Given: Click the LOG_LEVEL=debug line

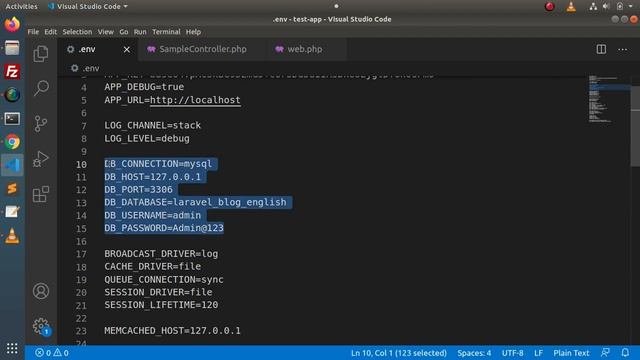Looking at the screenshot, I should (x=147, y=138).
